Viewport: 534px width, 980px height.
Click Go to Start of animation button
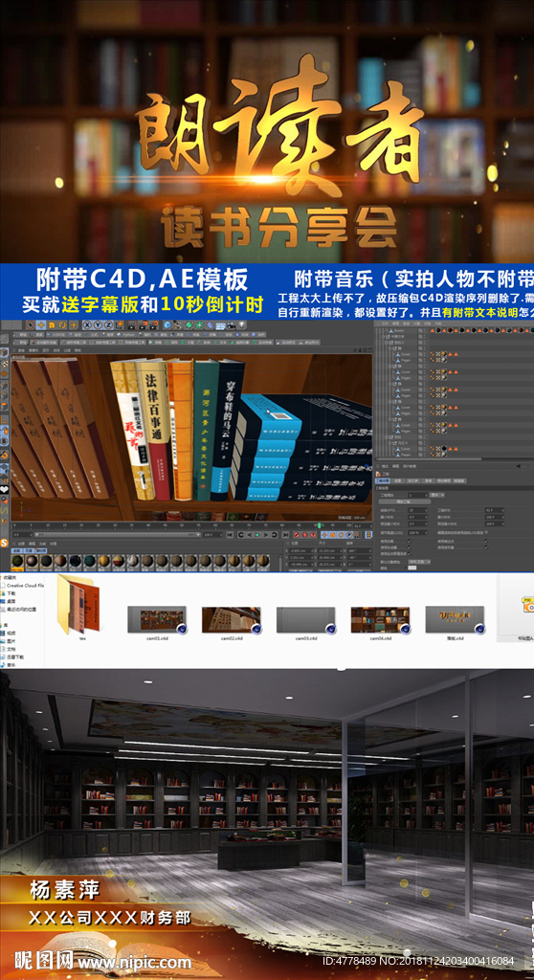[x=230, y=535]
